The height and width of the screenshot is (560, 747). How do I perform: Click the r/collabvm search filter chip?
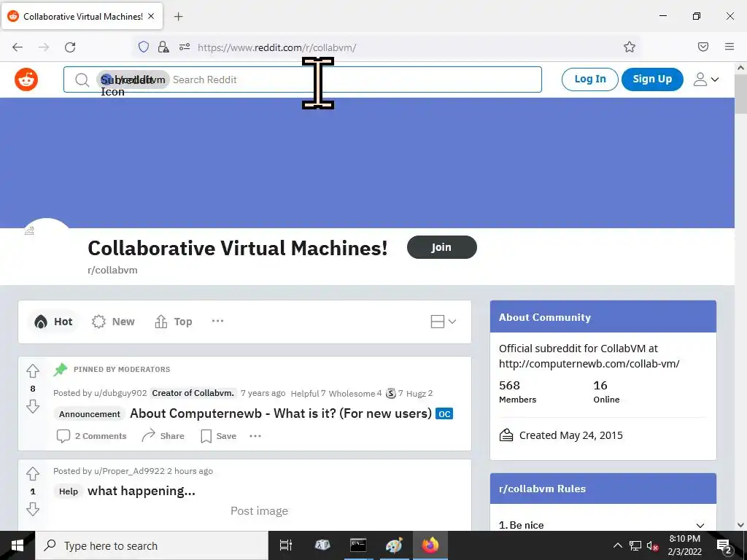click(133, 79)
